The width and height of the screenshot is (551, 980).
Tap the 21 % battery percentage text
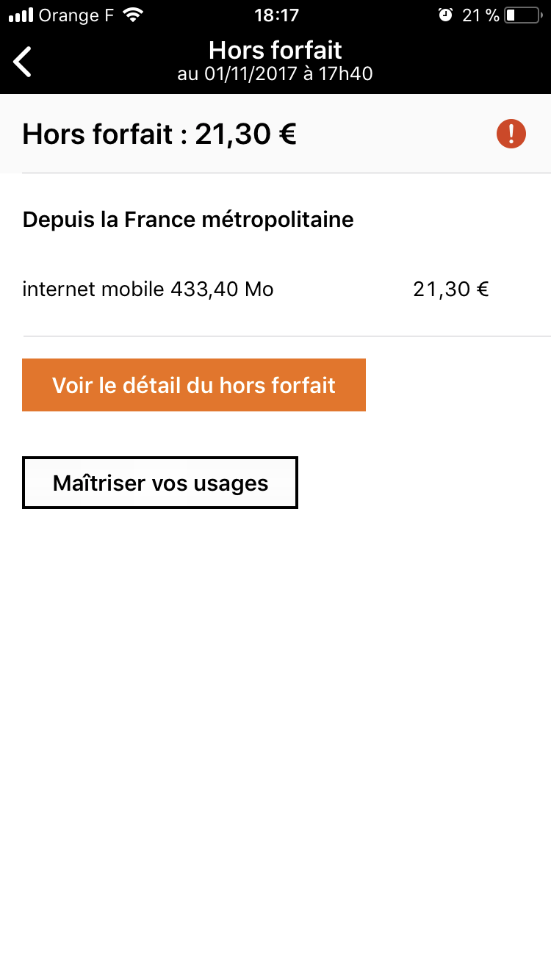pyautogui.click(x=480, y=15)
